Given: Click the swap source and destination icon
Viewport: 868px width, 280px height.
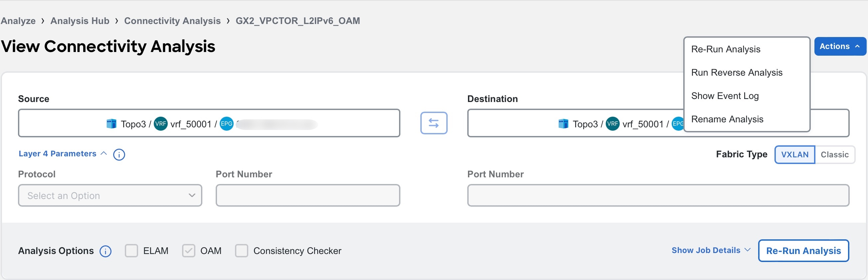Looking at the screenshot, I should [x=434, y=123].
